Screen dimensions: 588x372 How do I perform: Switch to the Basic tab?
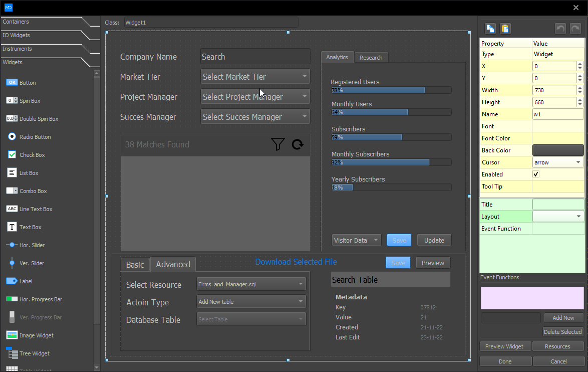(x=135, y=264)
